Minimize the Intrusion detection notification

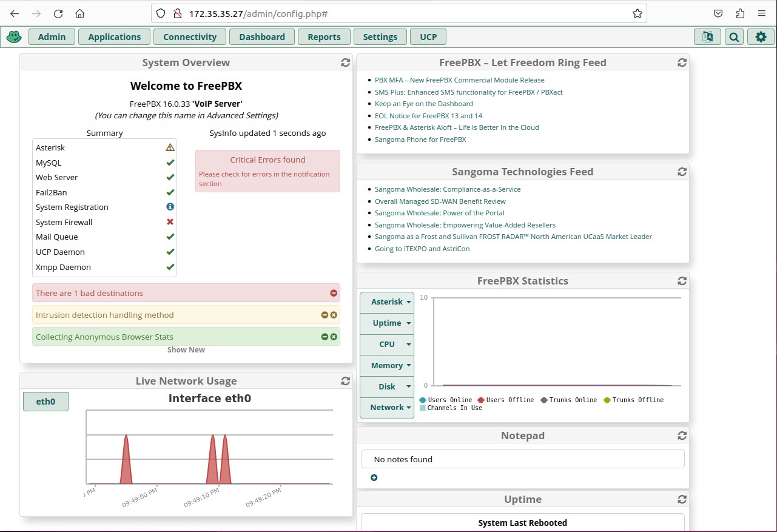click(x=325, y=315)
